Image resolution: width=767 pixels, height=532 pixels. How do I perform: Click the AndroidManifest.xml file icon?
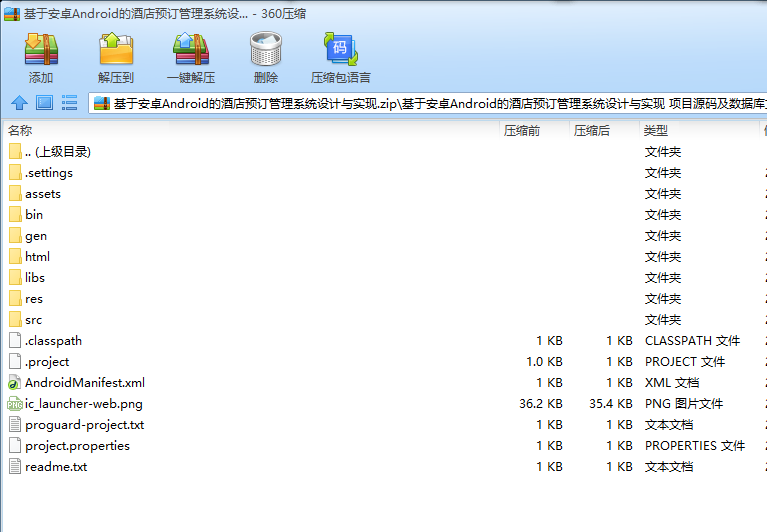(x=15, y=382)
